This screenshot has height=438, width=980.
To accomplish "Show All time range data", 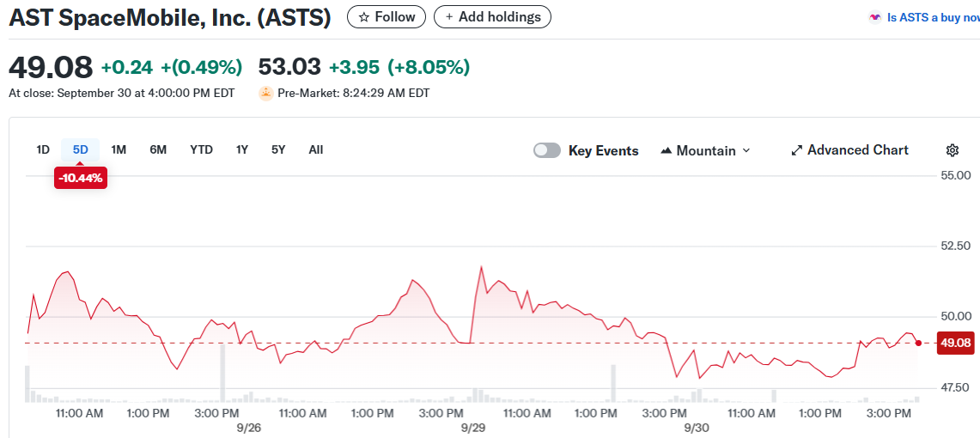I will tap(316, 149).
